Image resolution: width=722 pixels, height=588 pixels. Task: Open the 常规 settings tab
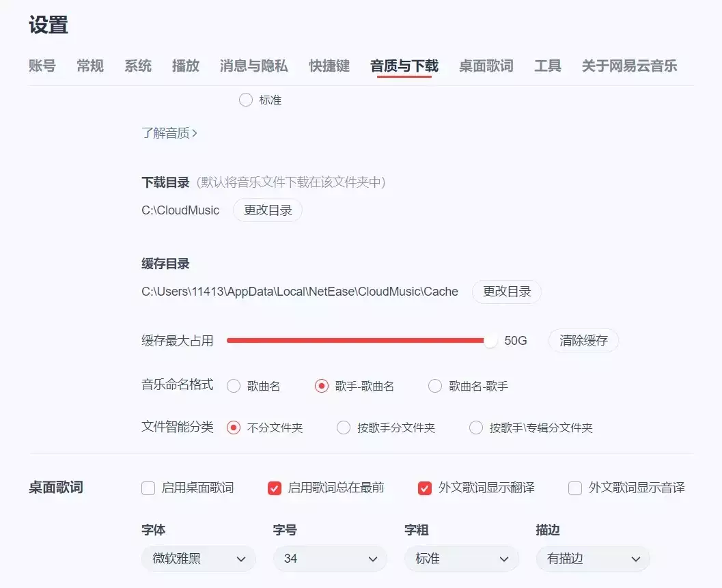[x=89, y=66]
